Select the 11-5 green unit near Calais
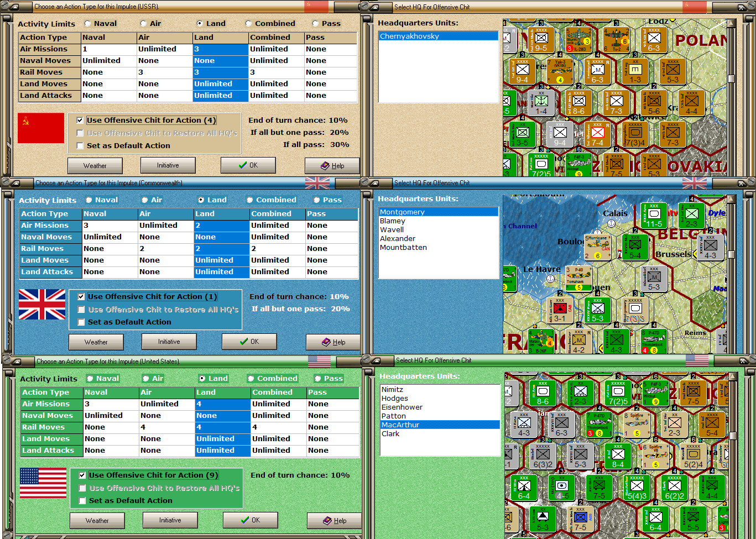The image size is (756, 539). coord(654,215)
